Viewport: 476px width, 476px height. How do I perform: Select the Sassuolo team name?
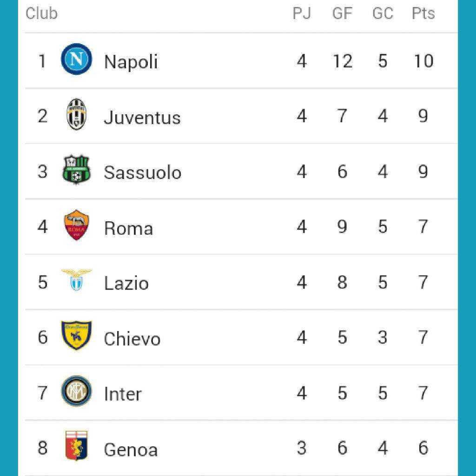point(142,172)
